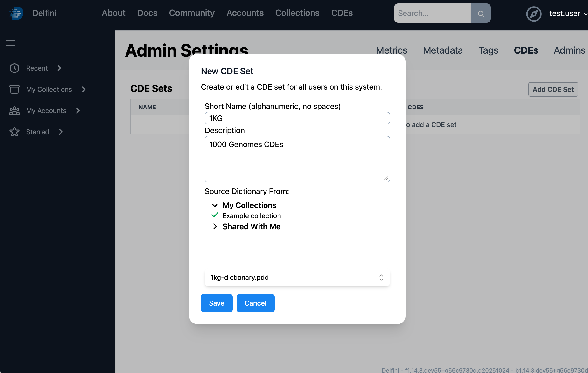Click the Add CDE Set button

553,89
